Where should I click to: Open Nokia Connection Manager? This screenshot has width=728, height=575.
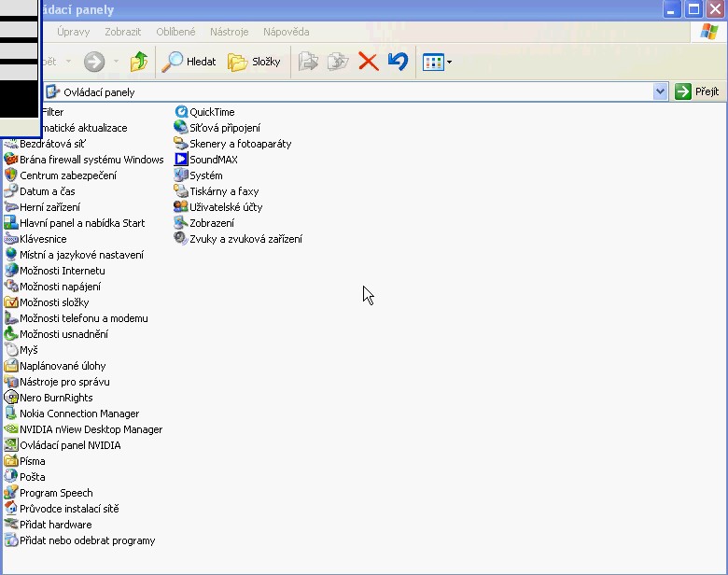[x=78, y=414]
